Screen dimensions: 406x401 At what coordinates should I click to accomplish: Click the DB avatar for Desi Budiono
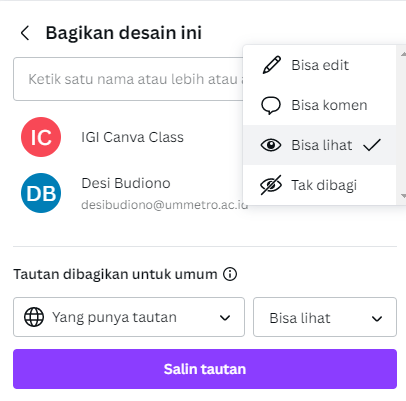tap(41, 193)
